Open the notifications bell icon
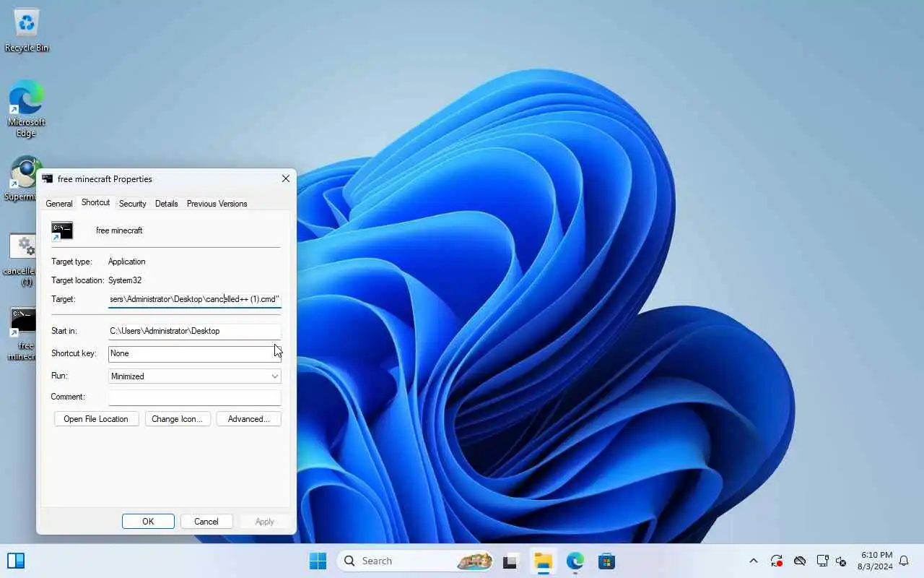924x578 pixels. click(904, 561)
